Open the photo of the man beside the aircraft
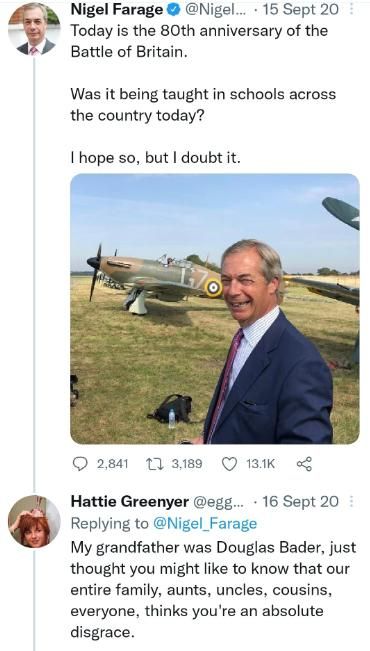This screenshot has height=651, width=370. click(x=215, y=309)
